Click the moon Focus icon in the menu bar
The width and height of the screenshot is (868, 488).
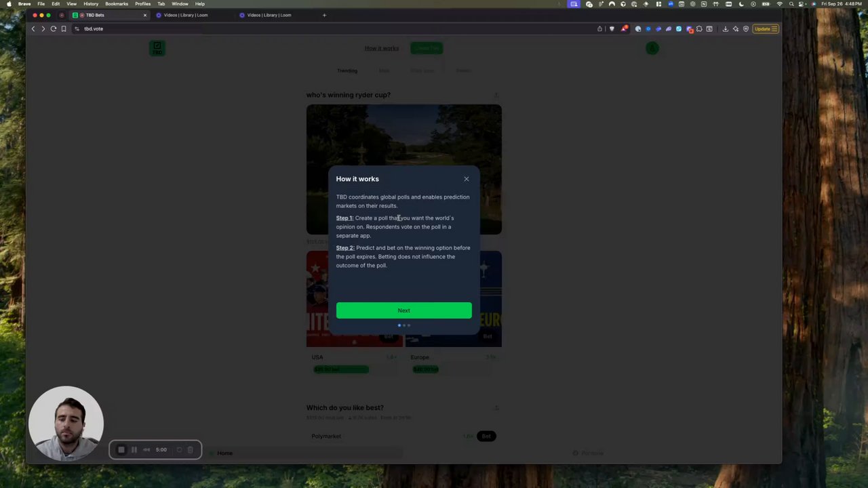pos(741,4)
